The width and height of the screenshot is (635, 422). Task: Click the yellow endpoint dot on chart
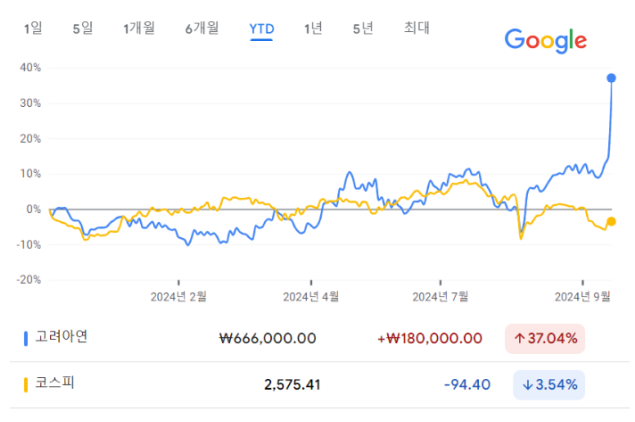tap(611, 221)
